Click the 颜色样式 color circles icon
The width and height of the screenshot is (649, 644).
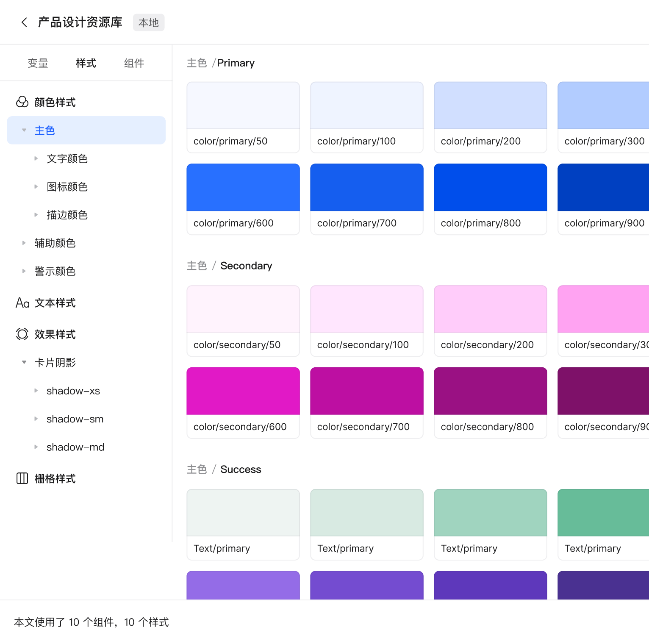pyautogui.click(x=22, y=102)
